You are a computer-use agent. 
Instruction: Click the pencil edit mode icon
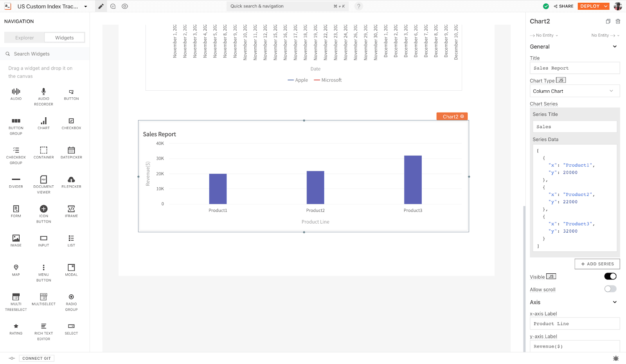[x=101, y=6]
